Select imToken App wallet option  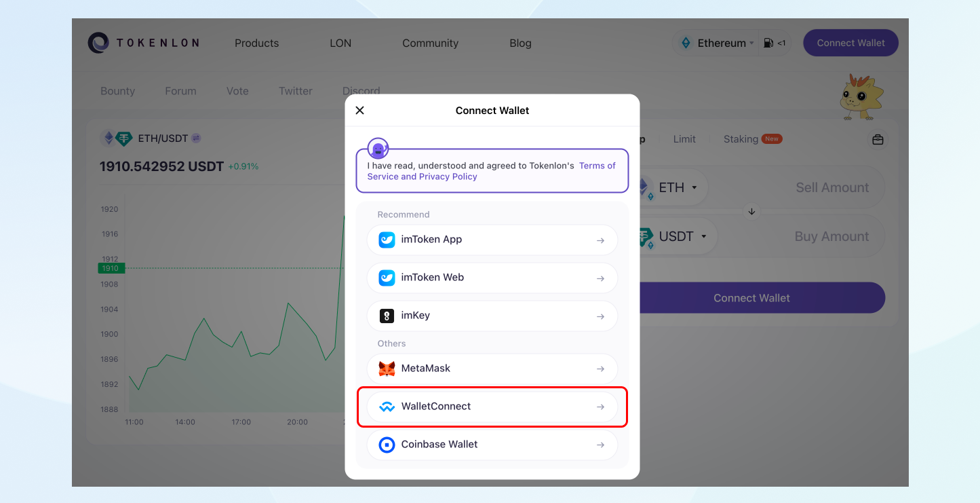point(492,240)
